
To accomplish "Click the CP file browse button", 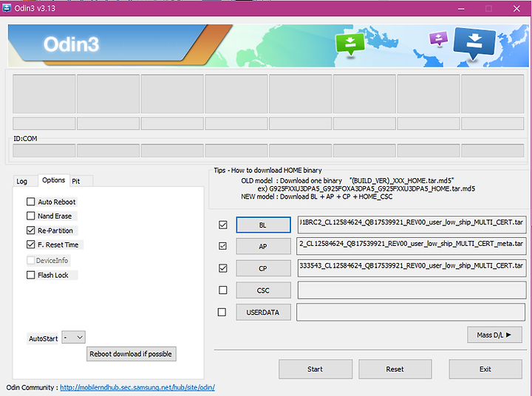I will click(263, 268).
